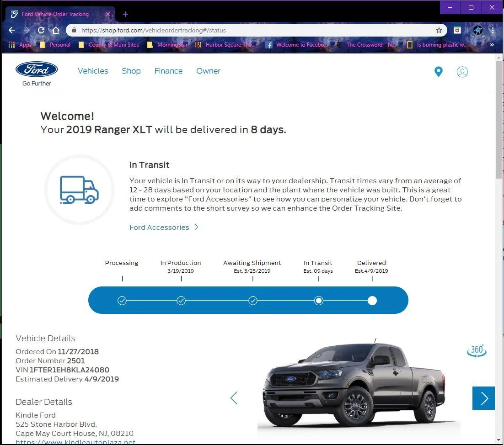Open the County & Muni Sites folder
Image resolution: width=504 pixels, height=445 pixels.
[109, 45]
